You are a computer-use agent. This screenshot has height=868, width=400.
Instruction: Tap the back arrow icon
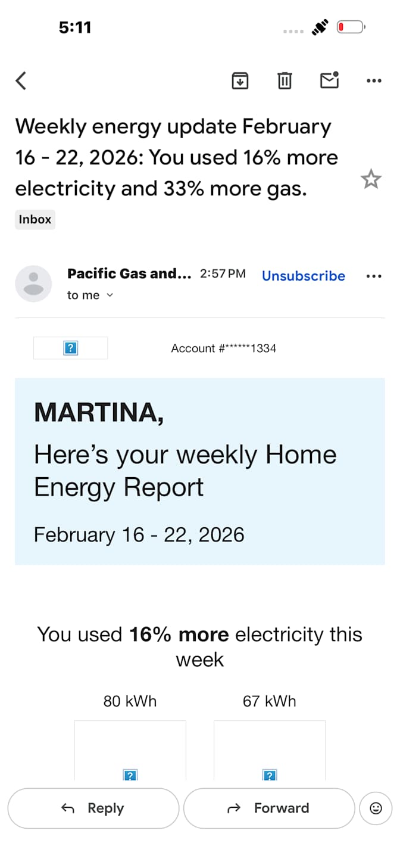(x=21, y=80)
